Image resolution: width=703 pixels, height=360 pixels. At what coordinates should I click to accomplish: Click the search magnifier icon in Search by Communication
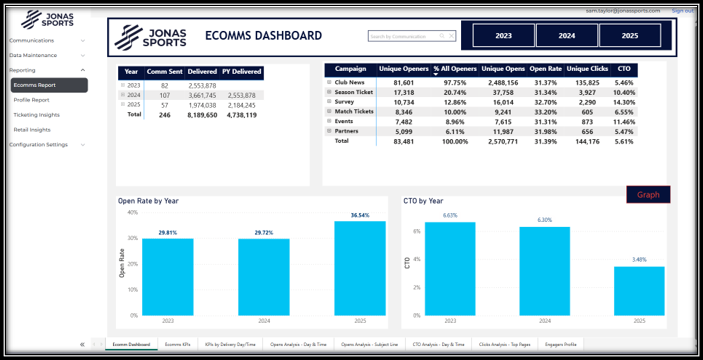click(x=442, y=36)
